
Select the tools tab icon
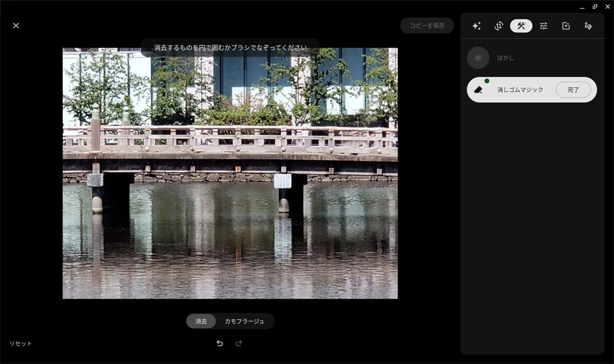pyautogui.click(x=521, y=26)
